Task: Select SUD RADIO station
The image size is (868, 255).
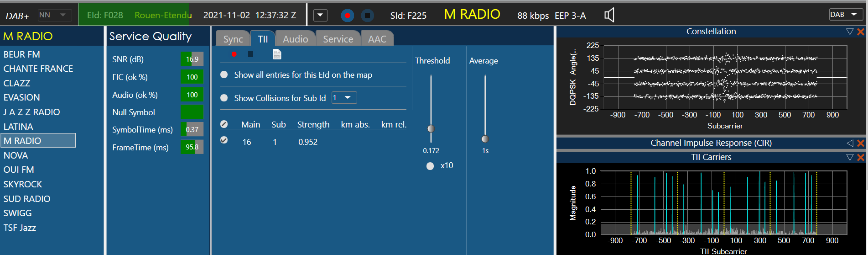Action: [x=27, y=199]
